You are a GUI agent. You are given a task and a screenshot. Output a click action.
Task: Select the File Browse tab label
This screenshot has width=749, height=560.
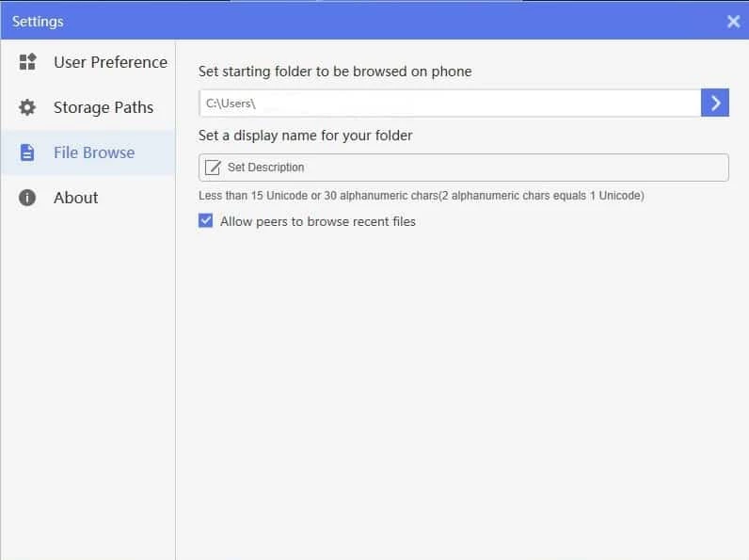(x=94, y=152)
